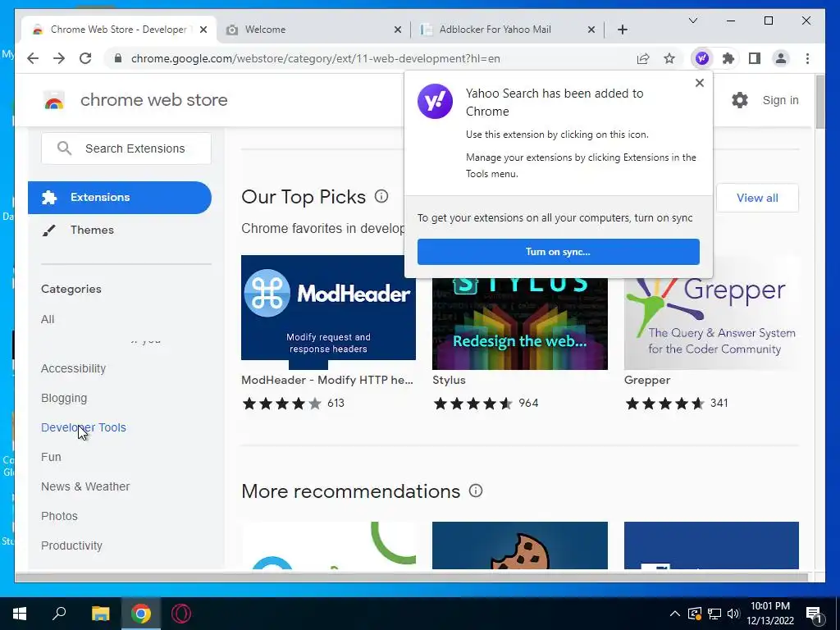Image resolution: width=840 pixels, height=630 pixels.
Task: Click the Grepper extension title
Action: coord(647,380)
